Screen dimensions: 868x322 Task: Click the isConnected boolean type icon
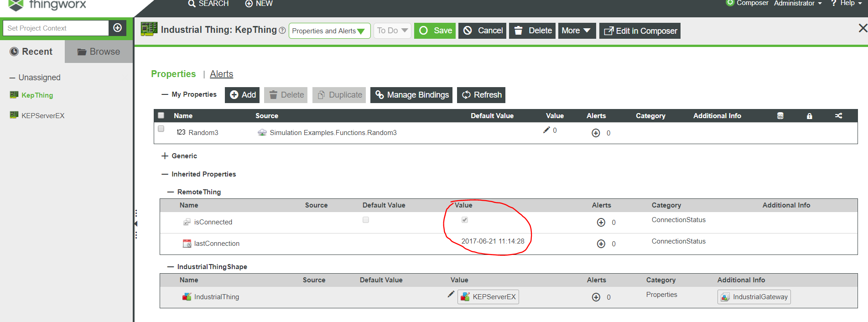[x=187, y=222]
